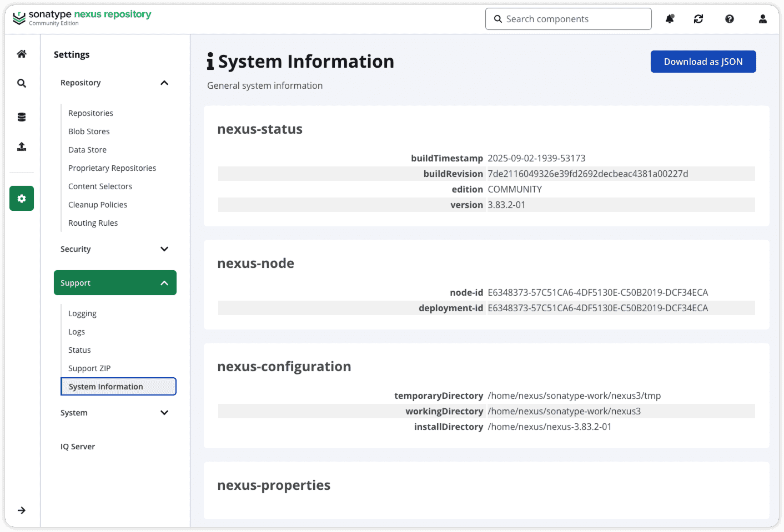The height and width of the screenshot is (532, 784).
Task: Go to Cleanup Policies
Action: (98, 205)
